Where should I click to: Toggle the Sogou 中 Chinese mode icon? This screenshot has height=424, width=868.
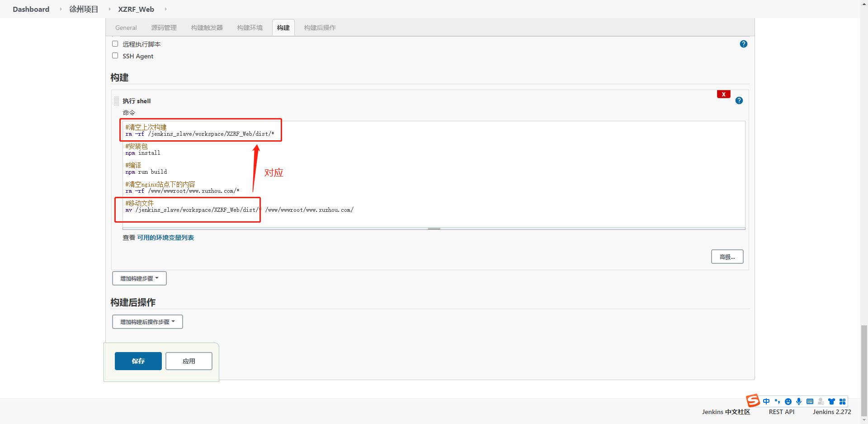pyautogui.click(x=766, y=401)
